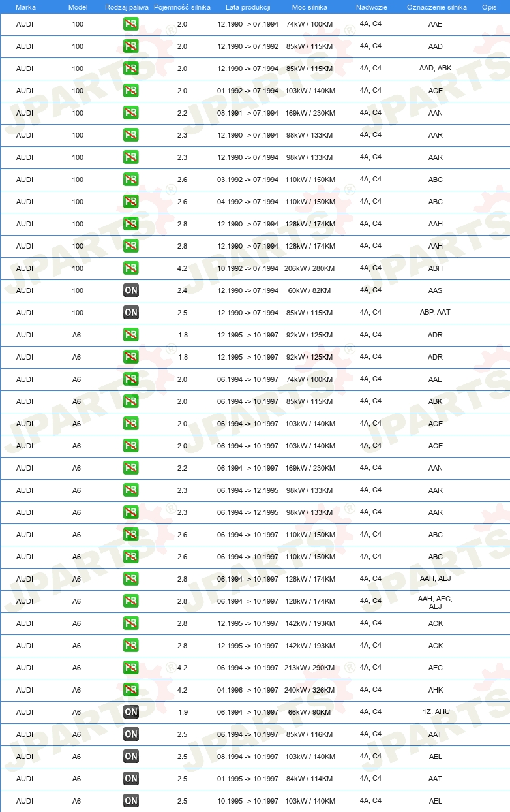Select petrol icon in Audi A6 AAE row
This screenshot has width=510, height=812.
coord(131,379)
